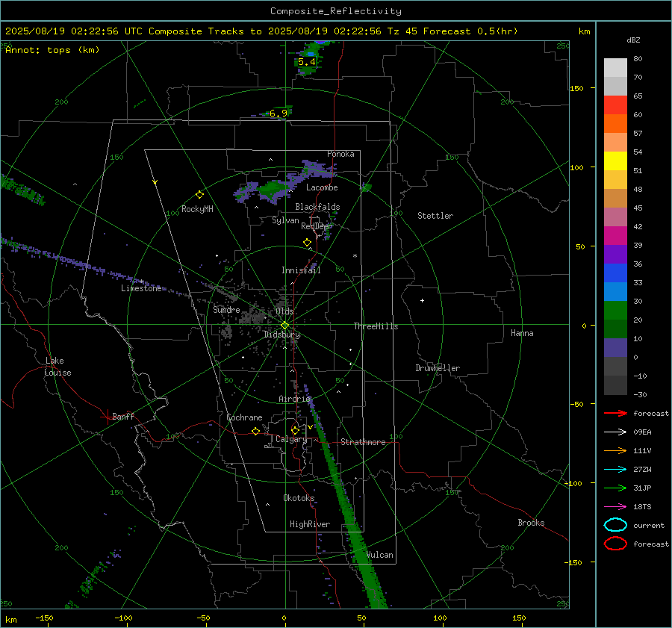Pick the green 31JP track arrow
The width and height of the screenshot is (672, 628).
pos(615,488)
